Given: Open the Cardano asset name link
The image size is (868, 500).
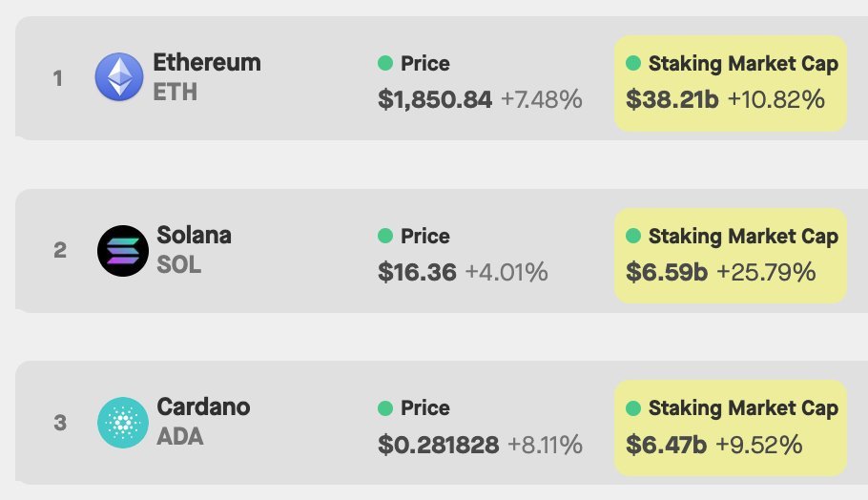Looking at the screenshot, I should 204,407.
